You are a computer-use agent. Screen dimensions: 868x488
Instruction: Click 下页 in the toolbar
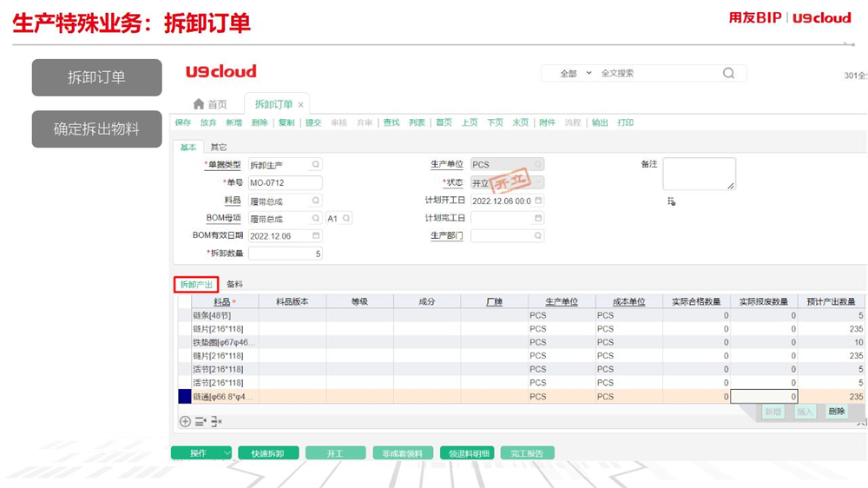click(495, 122)
